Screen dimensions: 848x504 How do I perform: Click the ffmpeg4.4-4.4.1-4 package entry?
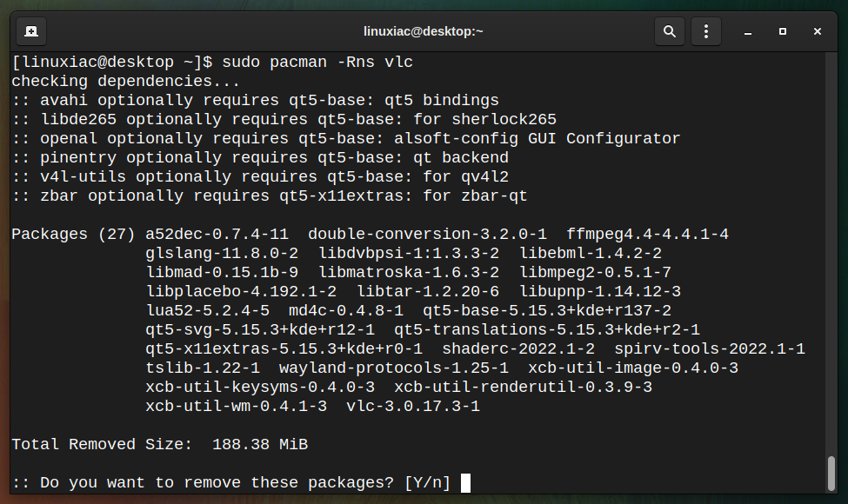[647, 235]
